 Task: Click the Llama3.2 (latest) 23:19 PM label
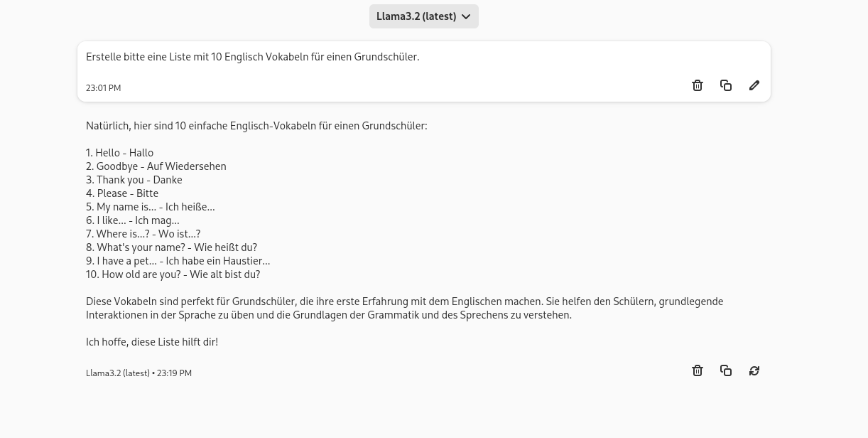coord(139,373)
